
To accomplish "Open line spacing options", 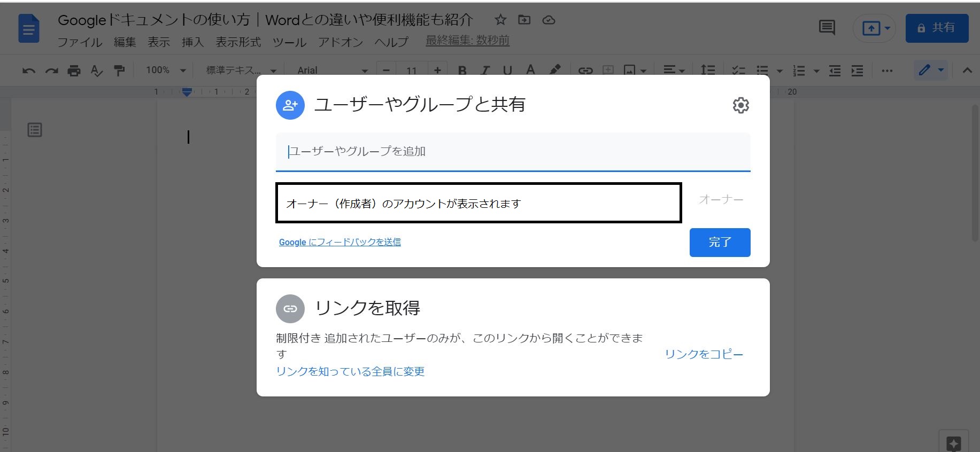I will [708, 71].
